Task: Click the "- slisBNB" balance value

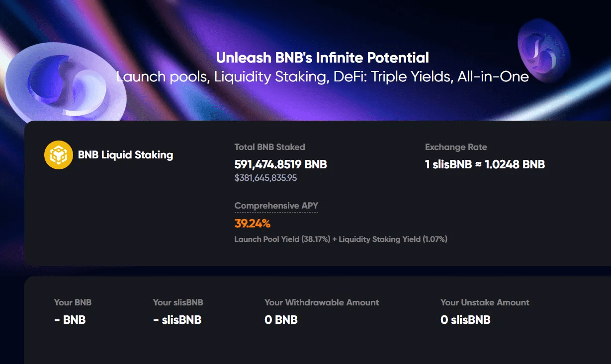Action: click(x=177, y=320)
